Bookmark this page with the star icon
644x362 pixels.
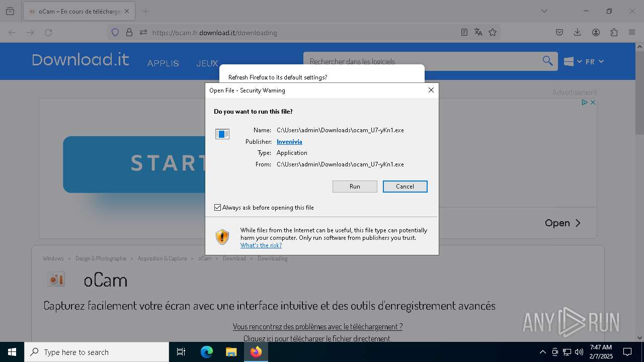[493, 32]
